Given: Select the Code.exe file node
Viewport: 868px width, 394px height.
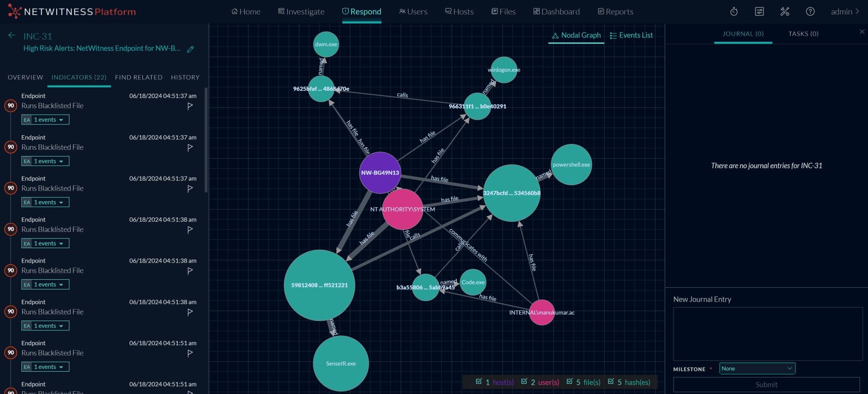Looking at the screenshot, I should coord(473,282).
